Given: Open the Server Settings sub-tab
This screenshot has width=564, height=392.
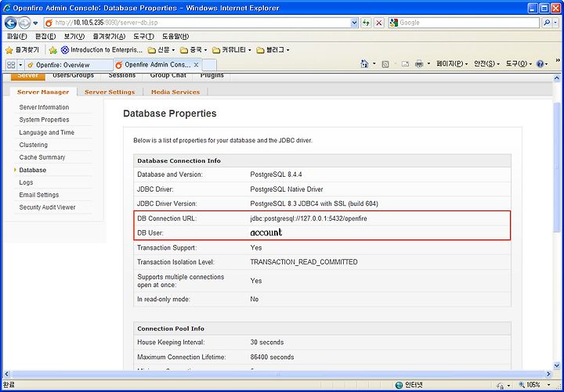Looking at the screenshot, I should point(110,92).
